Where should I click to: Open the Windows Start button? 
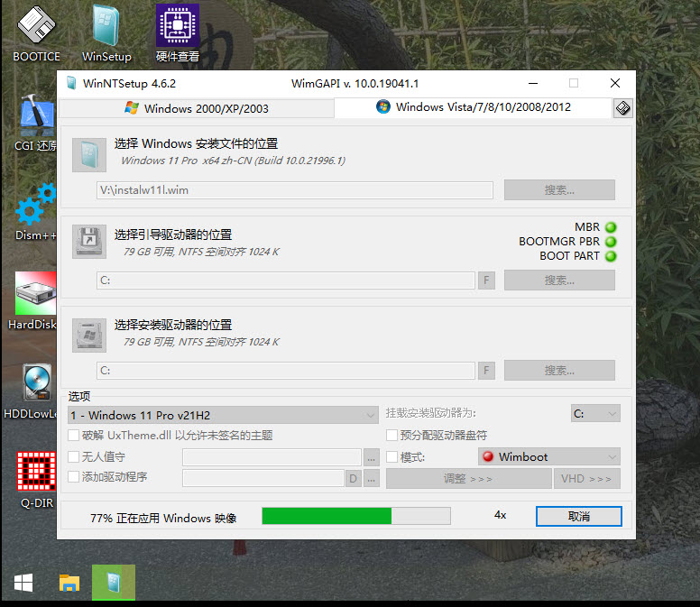(23, 583)
